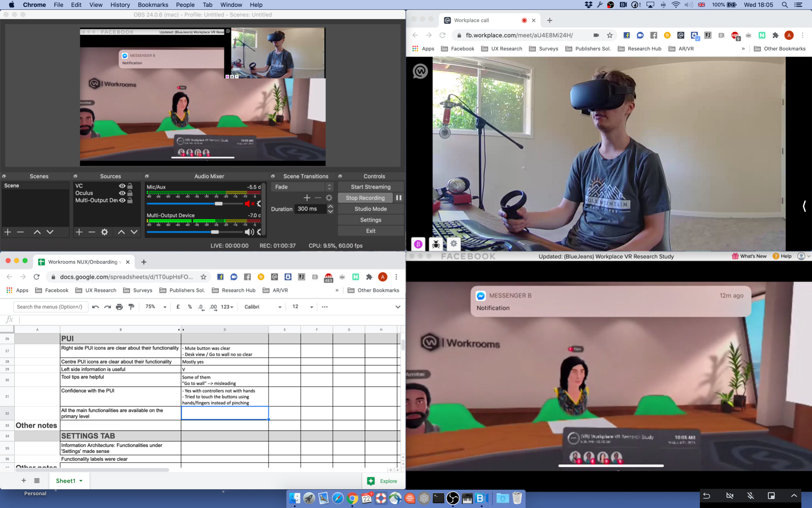Expand hidden bookmarks chevron in Workplace call window
The image size is (812, 508).
[743, 49]
